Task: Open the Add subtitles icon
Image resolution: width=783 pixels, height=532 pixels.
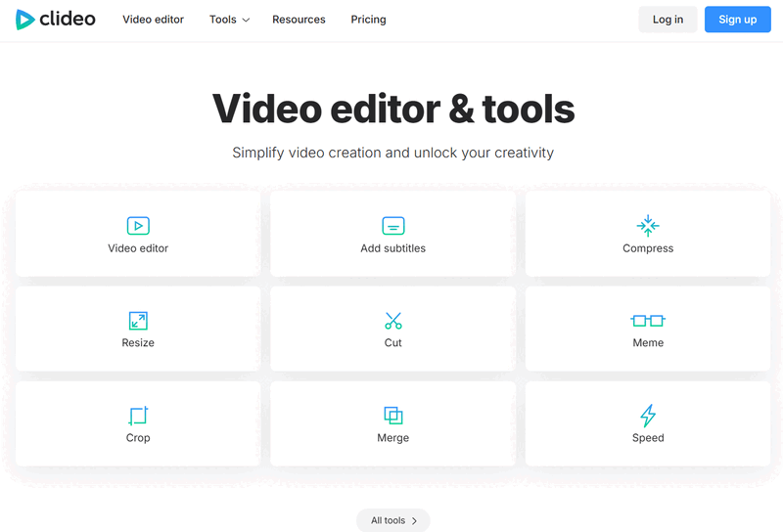Action: click(392, 226)
